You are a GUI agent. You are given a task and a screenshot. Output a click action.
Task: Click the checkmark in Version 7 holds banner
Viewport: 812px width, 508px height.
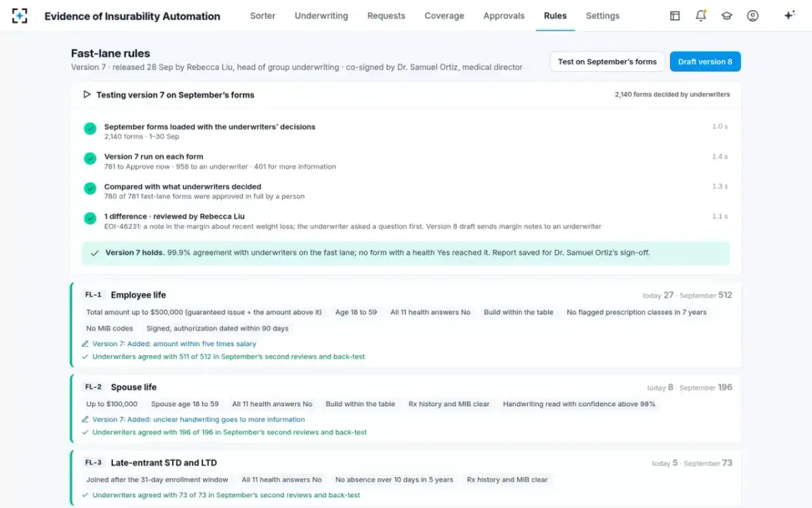(95, 253)
